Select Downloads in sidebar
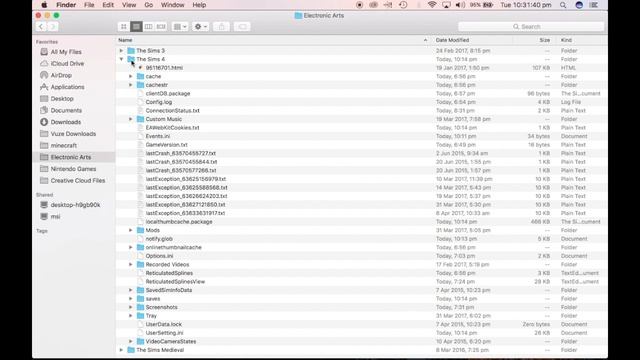 click(65, 122)
